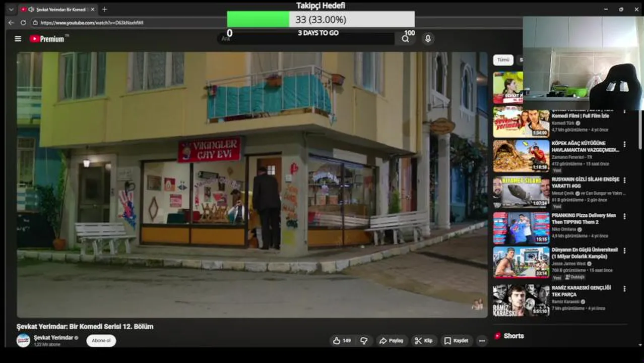
Task: Dislike the video with thumbs-down
Action: click(x=364, y=341)
